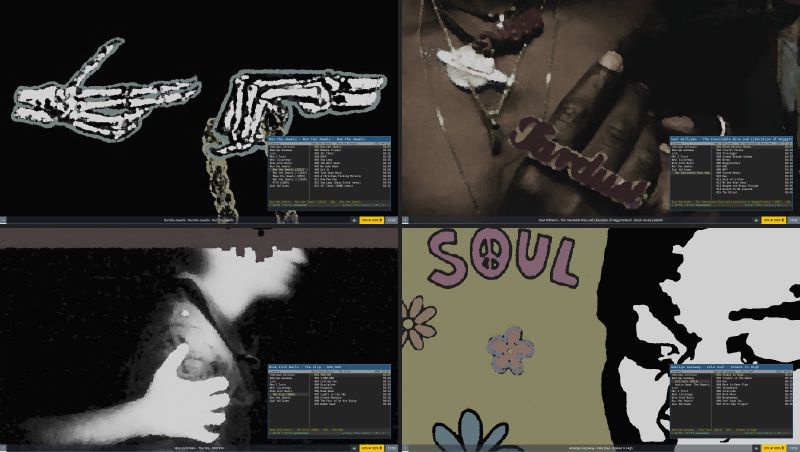Click the yellow status block on the Run the Jewels screen bar

371,220
